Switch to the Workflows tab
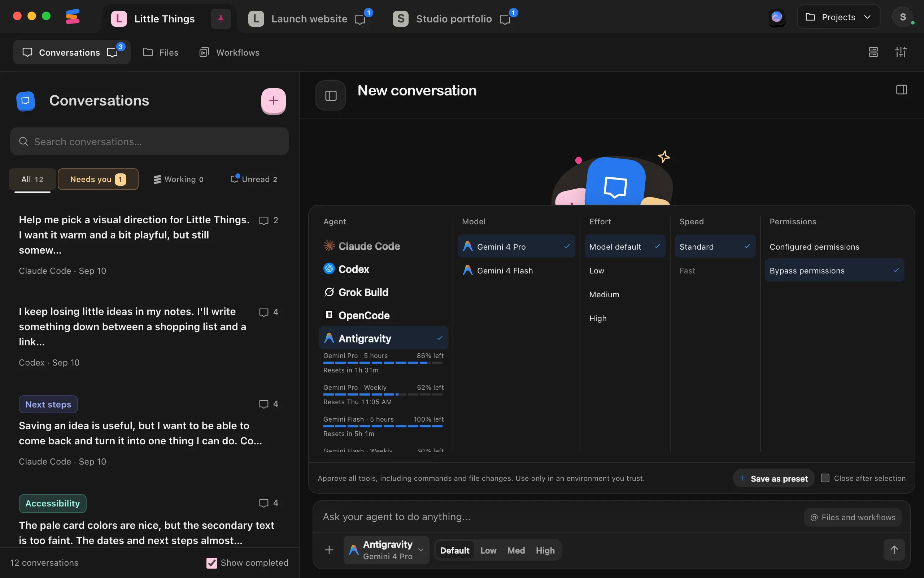 tap(230, 52)
